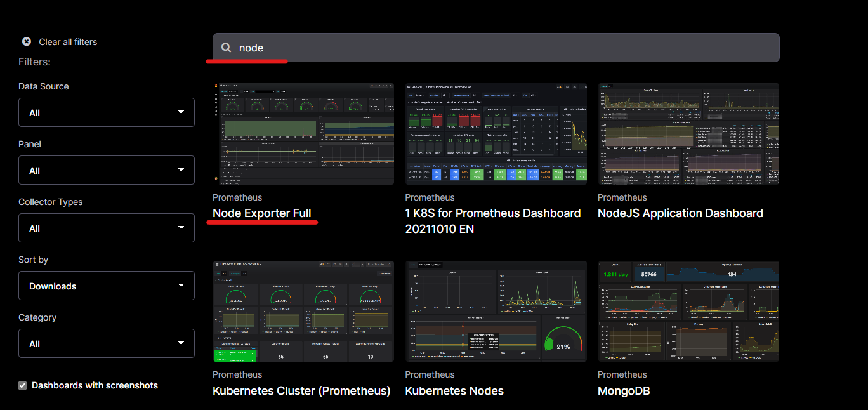The image size is (868, 410).
Task: Click the NodeJS Application Dashboard title
Action: 680,213
